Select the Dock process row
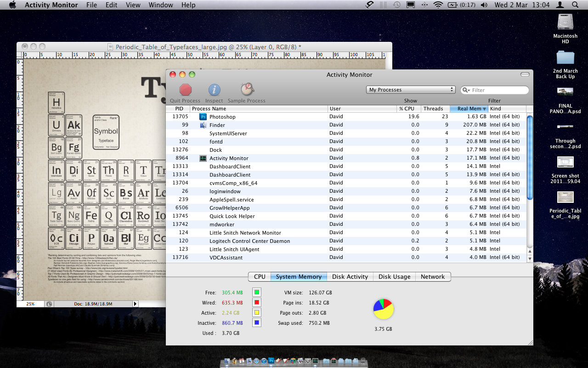588x368 pixels. pos(346,150)
